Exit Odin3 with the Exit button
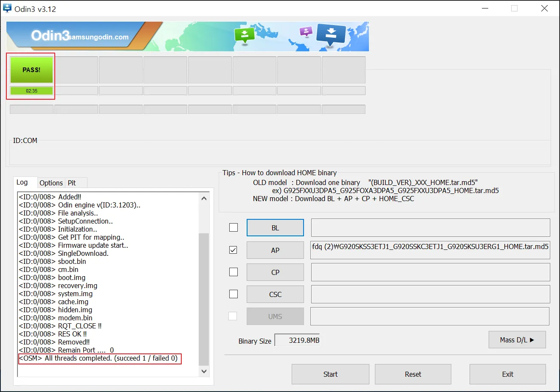Image resolution: width=560 pixels, height=392 pixels. pos(508,374)
